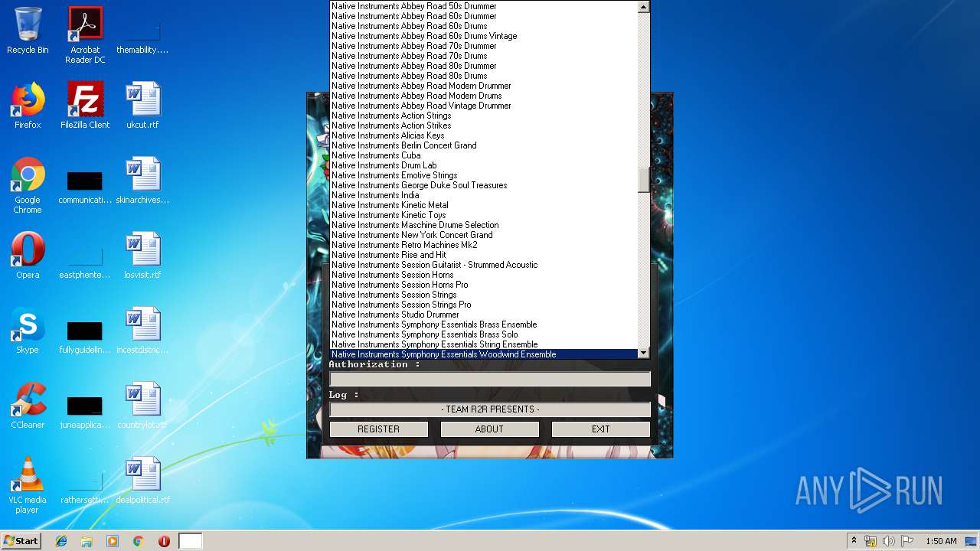
Task: Open dealpolitical.rtf document
Action: (x=142, y=481)
